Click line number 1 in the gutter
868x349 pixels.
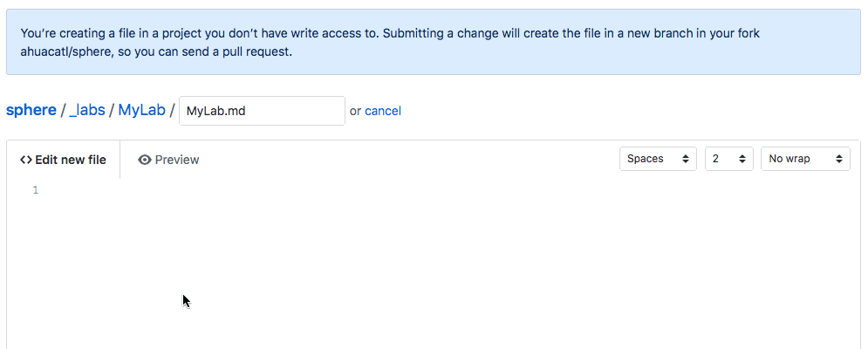click(36, 190)
